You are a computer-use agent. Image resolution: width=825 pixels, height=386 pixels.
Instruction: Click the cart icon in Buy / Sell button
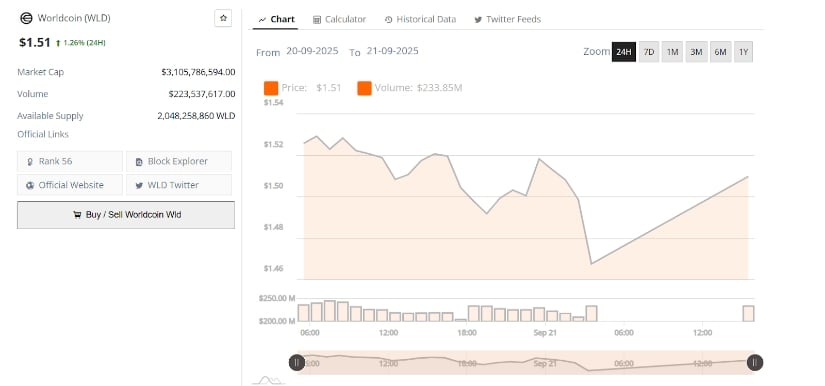pos(77,215)
